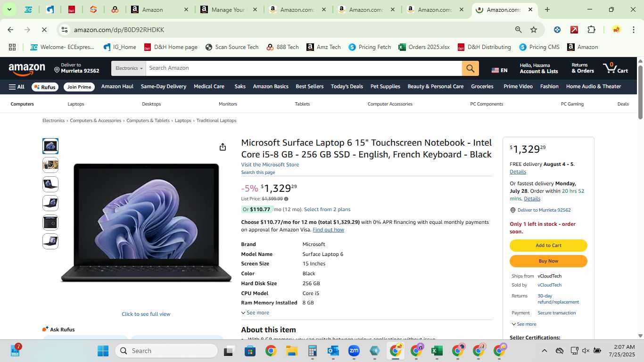Select the Today's Deals nav item

coord(347,87)
